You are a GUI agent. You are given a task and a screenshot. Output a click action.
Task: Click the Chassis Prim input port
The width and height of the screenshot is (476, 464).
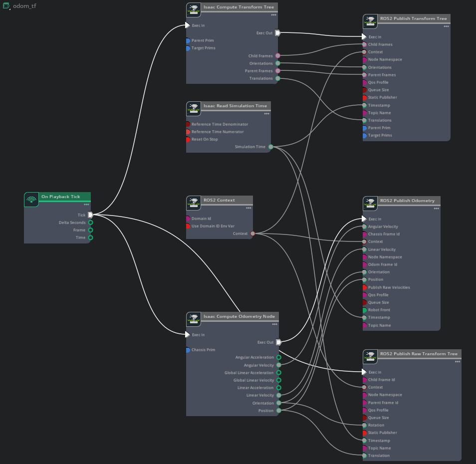[188, 350]
